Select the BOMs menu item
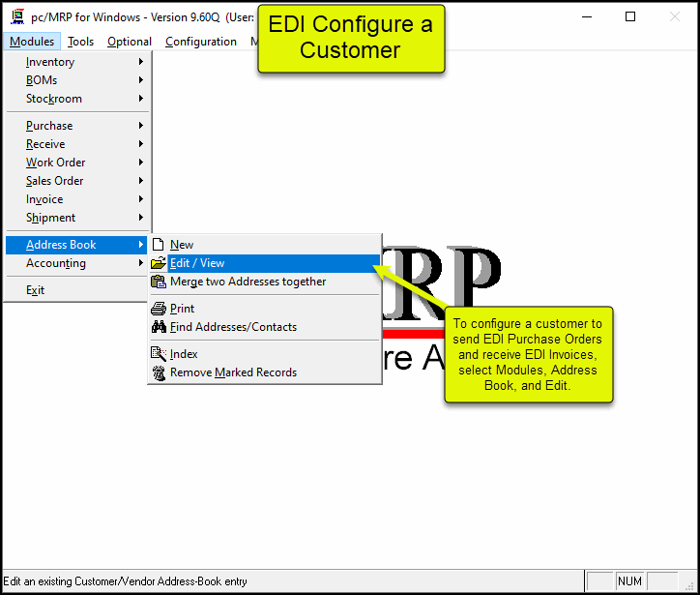The height and width of the screenshot is (595, 700). pos(76,80)
